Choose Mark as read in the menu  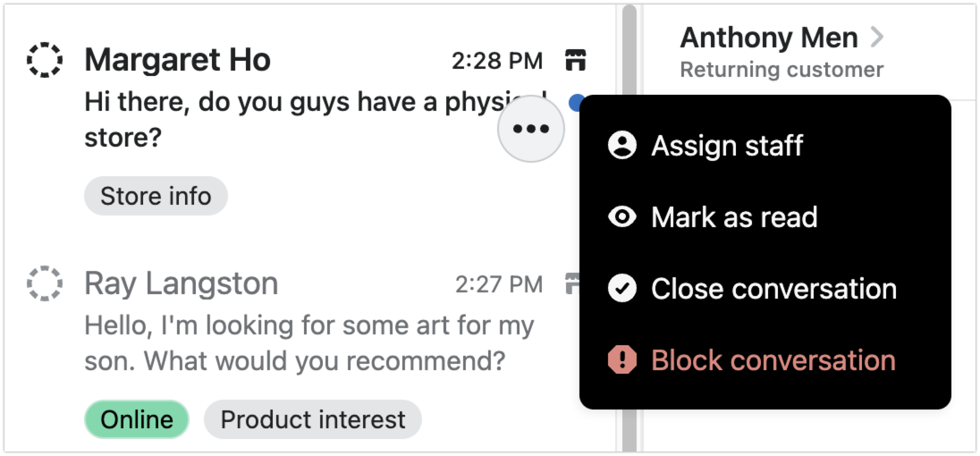(x=734, y=217)
